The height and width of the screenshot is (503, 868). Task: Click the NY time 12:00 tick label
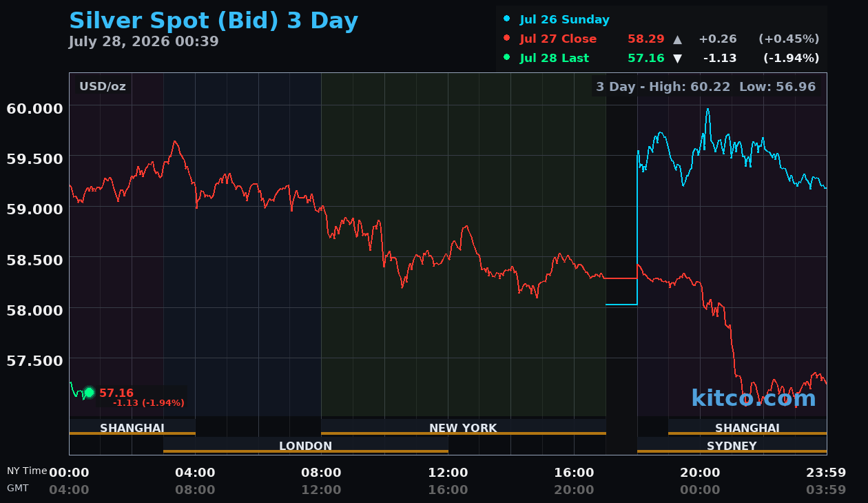point(448,473)
